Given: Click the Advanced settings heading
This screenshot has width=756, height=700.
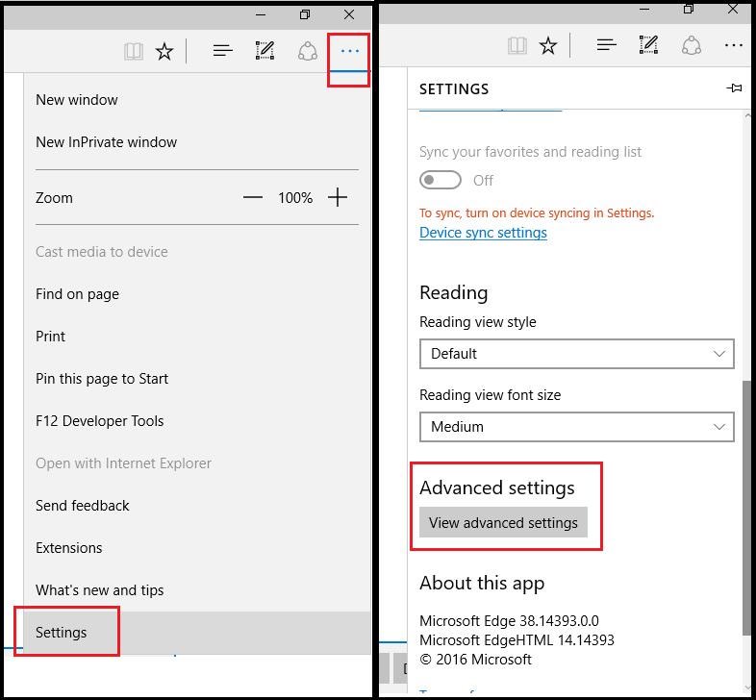Looking at the screenshot, I should click(497, 487).
